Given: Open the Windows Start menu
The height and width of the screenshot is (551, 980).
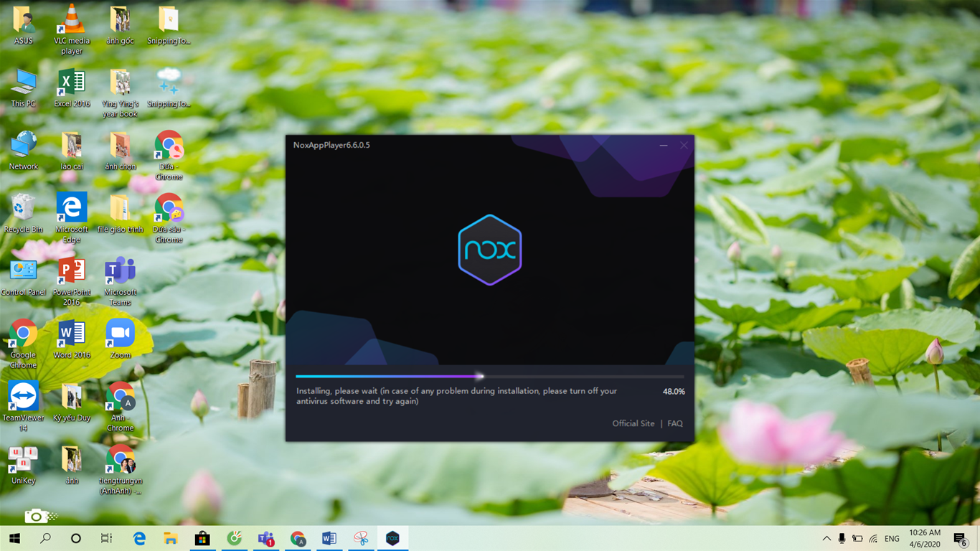Looking at the screenshot, I should point(14,538).
